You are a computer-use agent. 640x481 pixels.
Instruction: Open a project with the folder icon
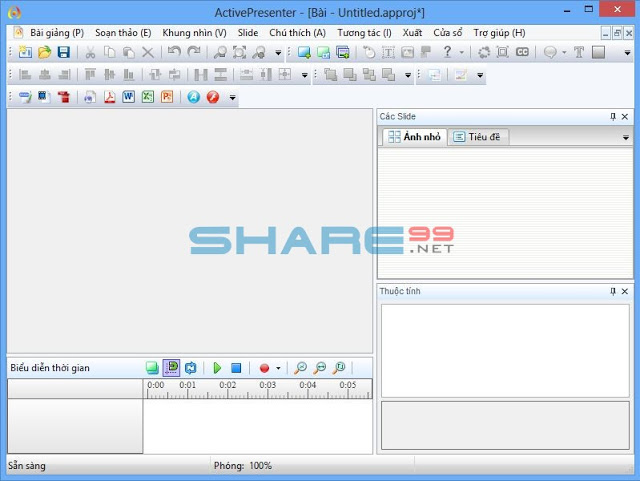click(44, 52)
